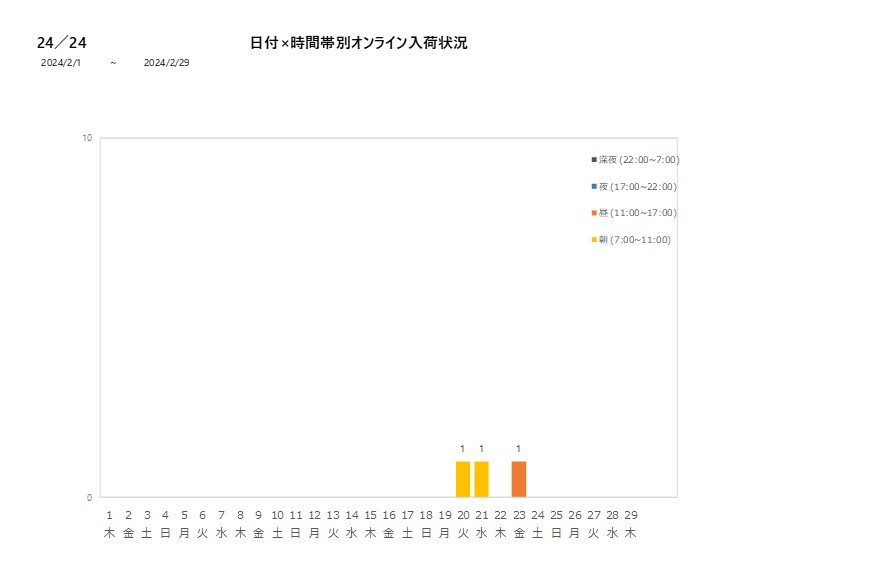Toggle the 朝 (7:00~11:00) series visibility
Image resolution: width=877 pixels, height=578 pixels.
[635, 238]
